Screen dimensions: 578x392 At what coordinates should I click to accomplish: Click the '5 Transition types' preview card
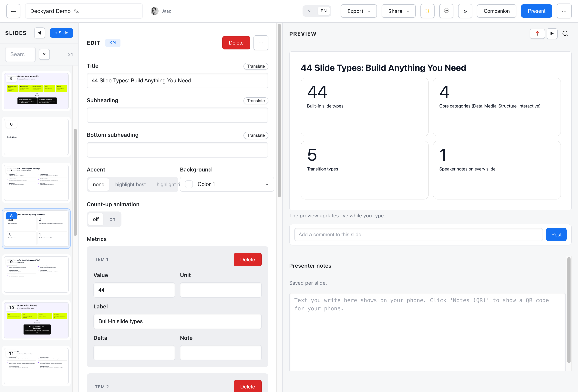coord(364,170)
